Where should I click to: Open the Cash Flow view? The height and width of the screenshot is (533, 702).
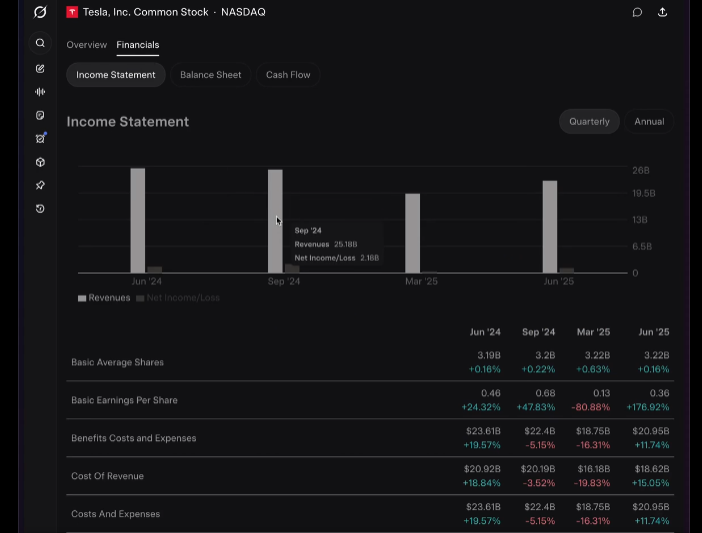[288, 75]
